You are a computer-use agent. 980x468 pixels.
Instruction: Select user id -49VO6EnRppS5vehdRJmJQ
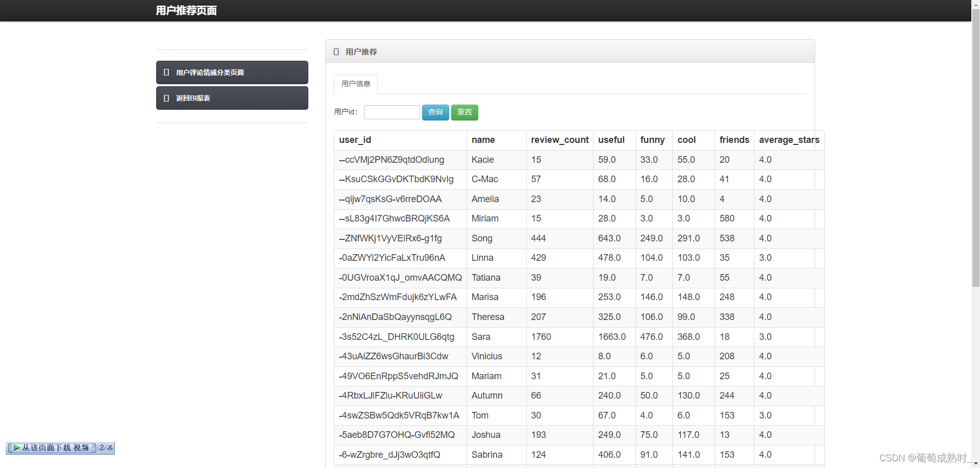pyautogui.click(x=399, y=376)
